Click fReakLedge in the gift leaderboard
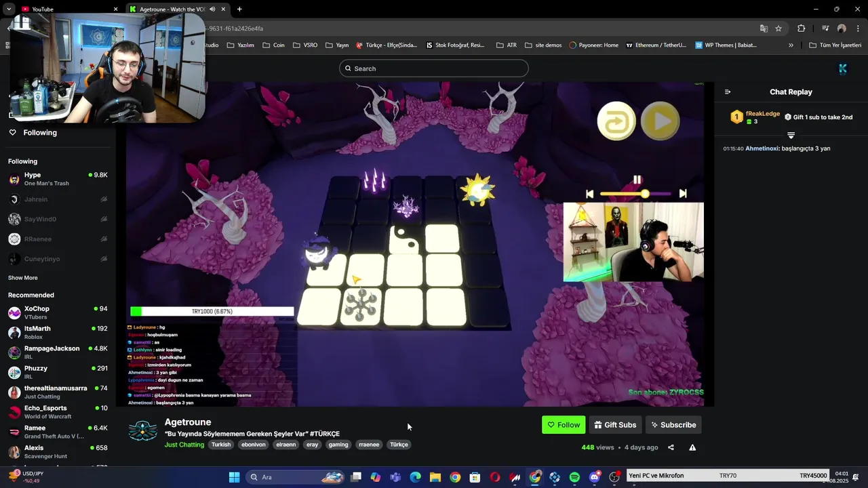 tap(763, 114)
